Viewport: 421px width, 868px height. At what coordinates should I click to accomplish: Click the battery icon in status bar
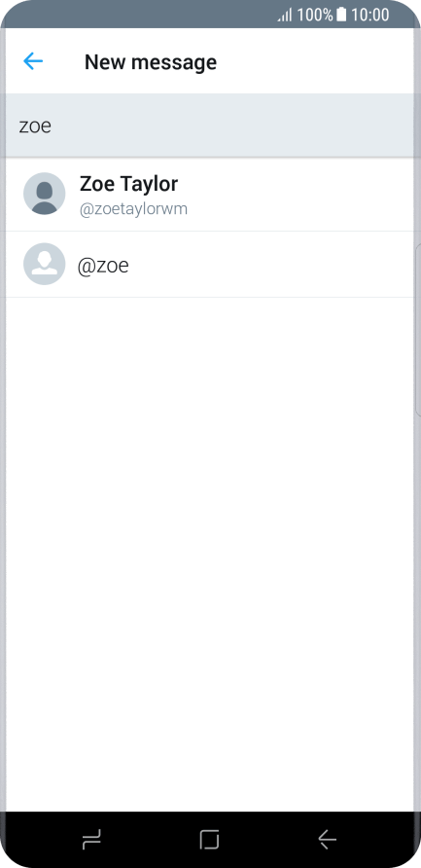[x=341, y=15]
